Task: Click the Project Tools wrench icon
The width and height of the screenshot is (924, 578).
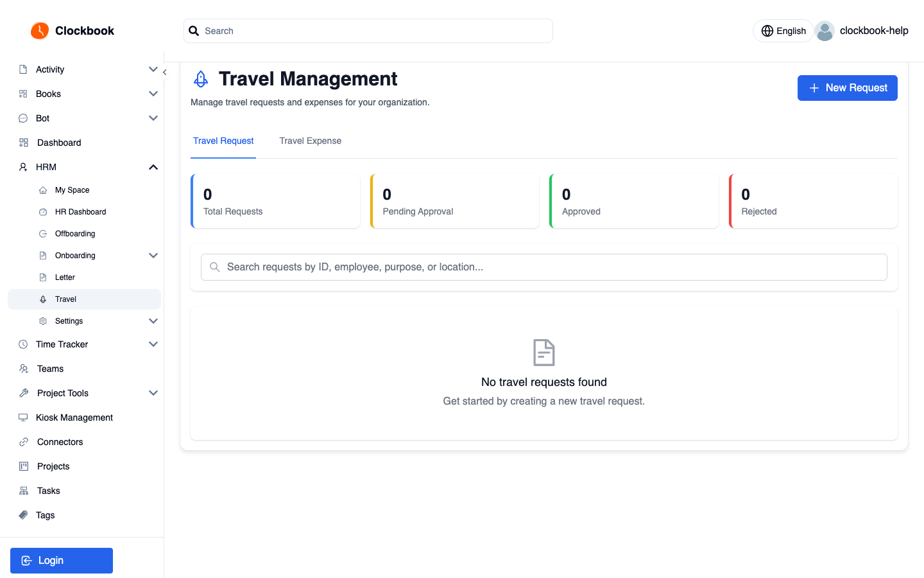Action: click(x=24, y=393)
